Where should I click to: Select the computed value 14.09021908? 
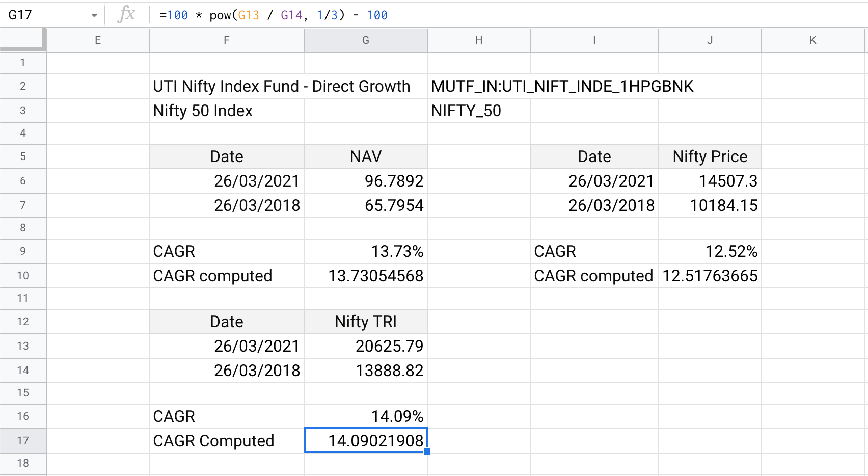pos(366,441)
